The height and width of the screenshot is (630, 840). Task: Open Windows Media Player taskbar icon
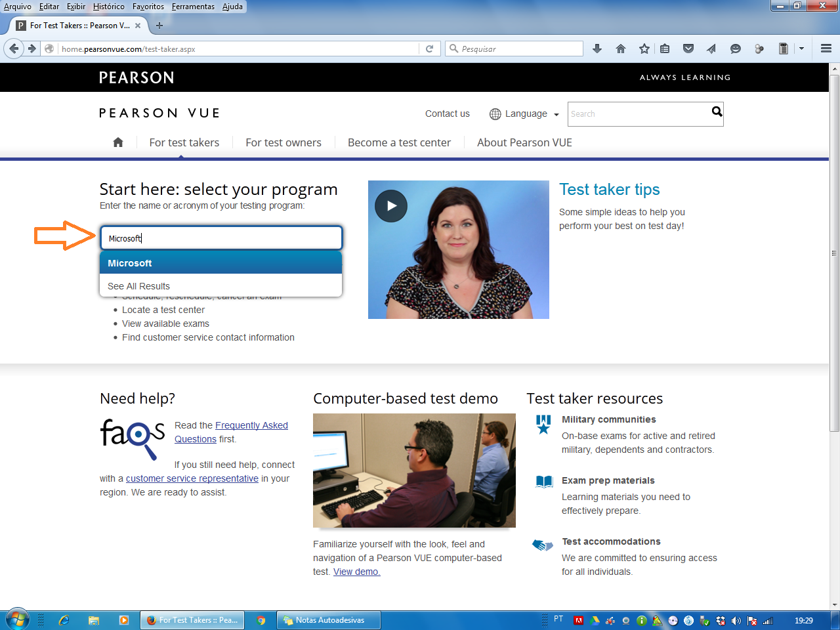click(124, 620)
